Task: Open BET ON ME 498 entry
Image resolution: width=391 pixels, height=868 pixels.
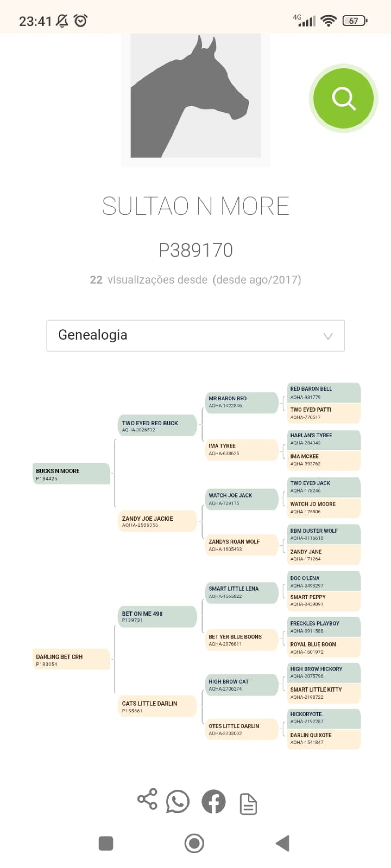Action: (157, 616)
